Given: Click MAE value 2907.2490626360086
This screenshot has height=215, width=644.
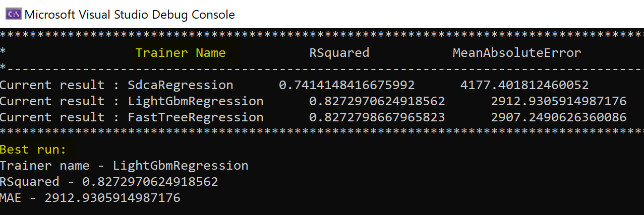Looking at the screenshot, I should [x=559, y=117].
